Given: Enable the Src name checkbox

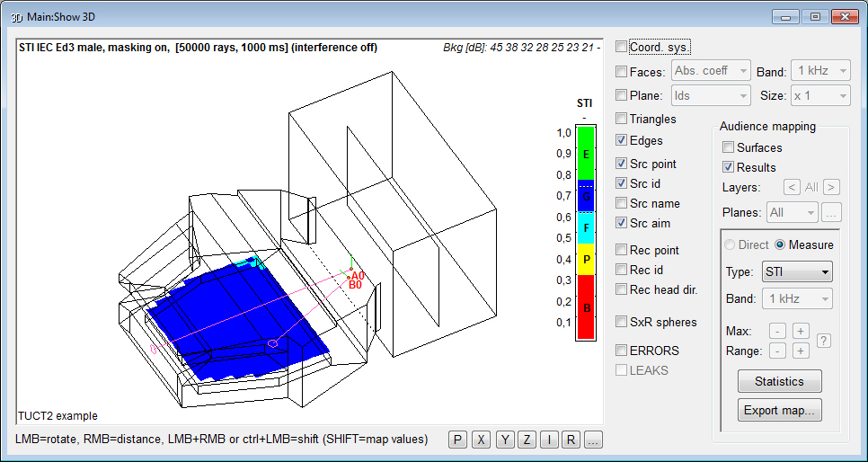Looking at the screenshot, I should click(621, 203).
